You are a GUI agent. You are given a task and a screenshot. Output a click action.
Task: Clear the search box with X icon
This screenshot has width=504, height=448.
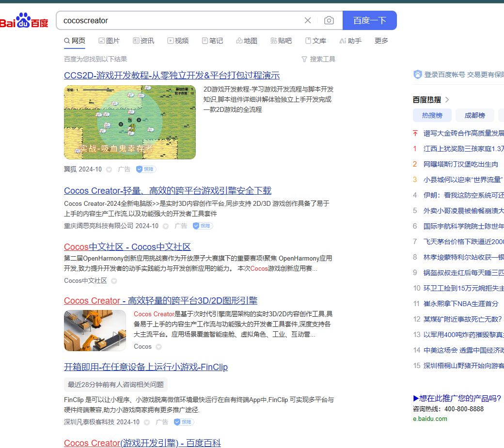[x=308, y=20]
